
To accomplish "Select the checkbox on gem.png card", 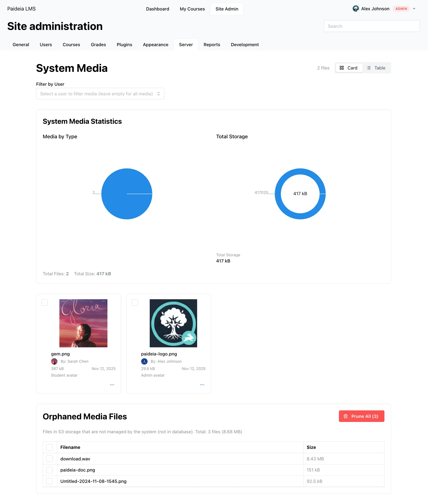I will [x=45, y=302].
